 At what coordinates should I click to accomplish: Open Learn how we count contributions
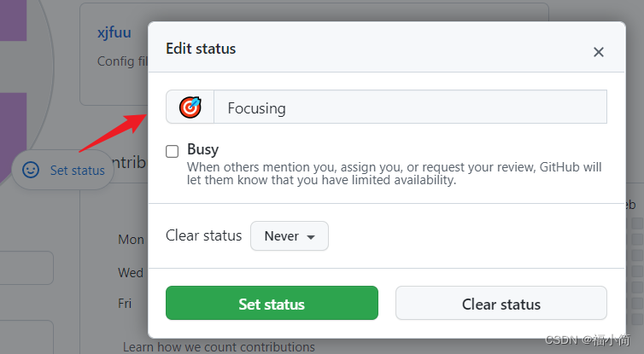tap(219, 347)
